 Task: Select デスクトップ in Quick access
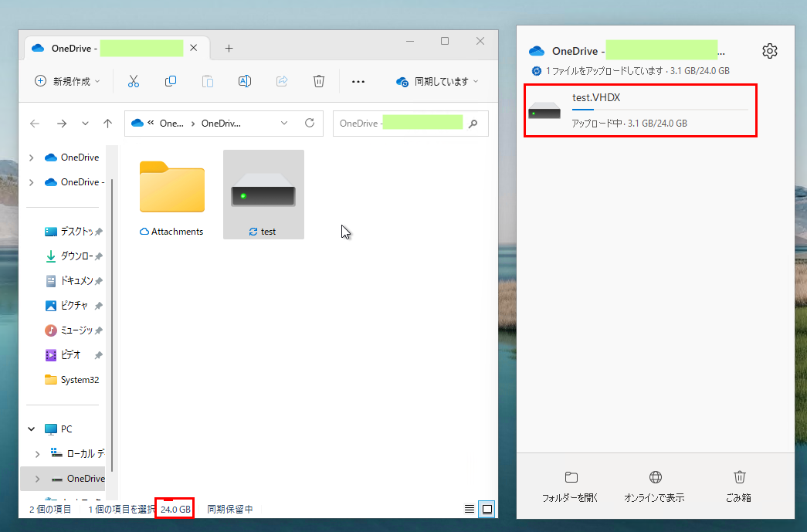[x=73, y=232]
